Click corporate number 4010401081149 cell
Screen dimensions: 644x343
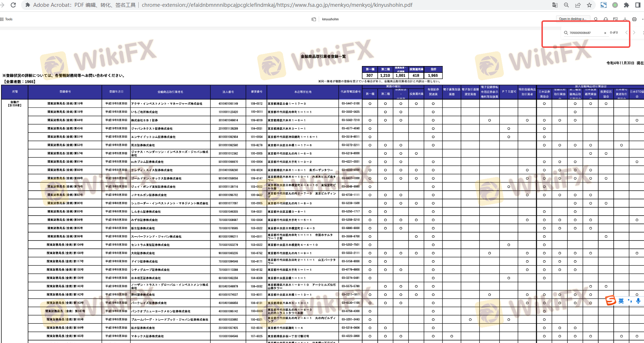click(x=228, y=104)
